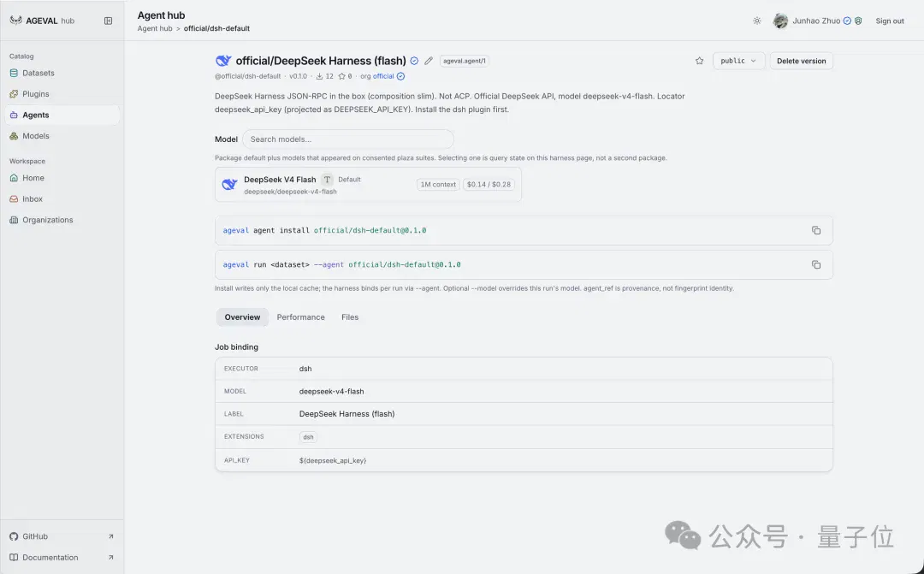Image resolution: width=924 pixels, height=574 pixels.
Task: Click the dsh extension chip
Action: [x=308, y=437]
